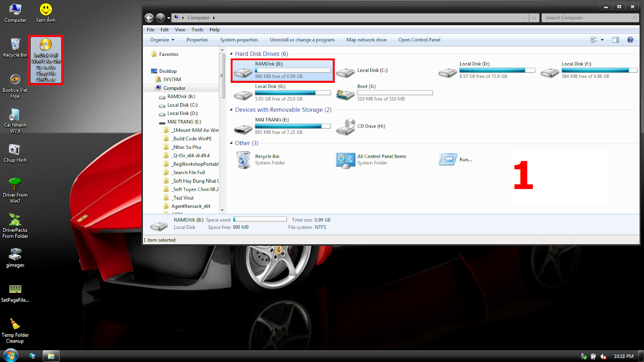
Task: Click navigation pane scrollbar down arrow
Action: click(222, 210)
